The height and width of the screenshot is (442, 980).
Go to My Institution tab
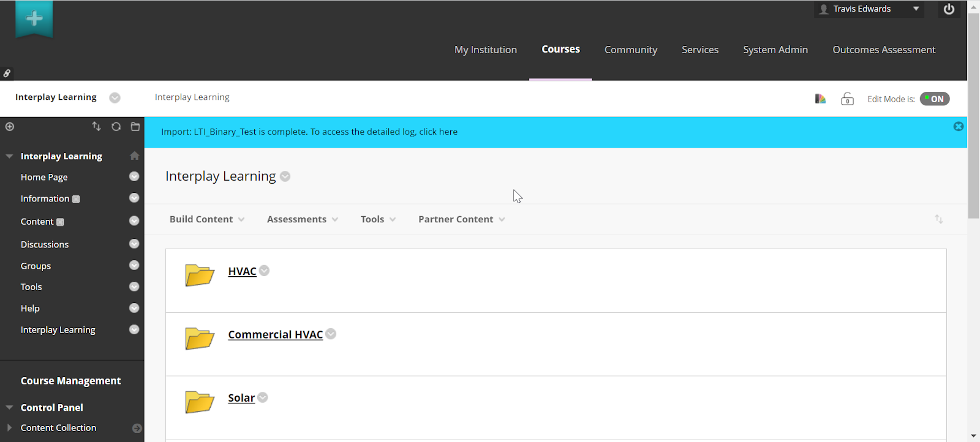pos(486,50)
